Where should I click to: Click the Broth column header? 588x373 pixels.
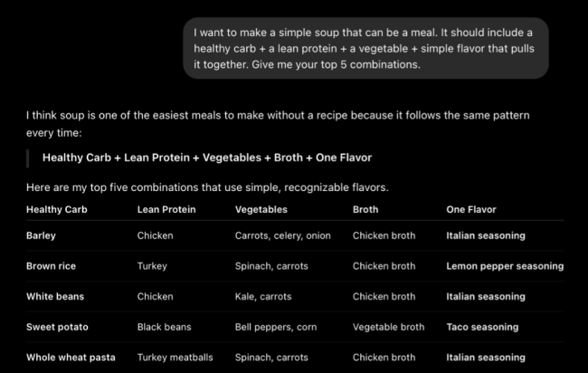[x=365, y=209]
